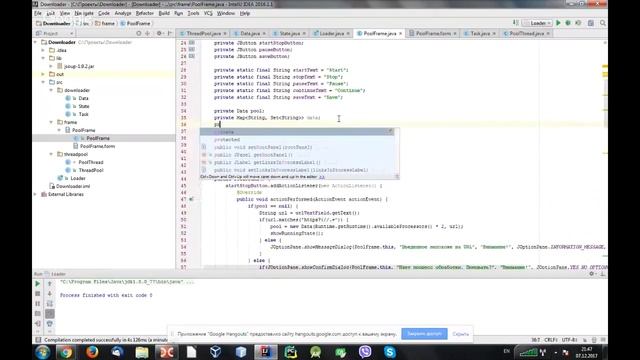Switch to Data.java editor tab

tap(250, 33)
